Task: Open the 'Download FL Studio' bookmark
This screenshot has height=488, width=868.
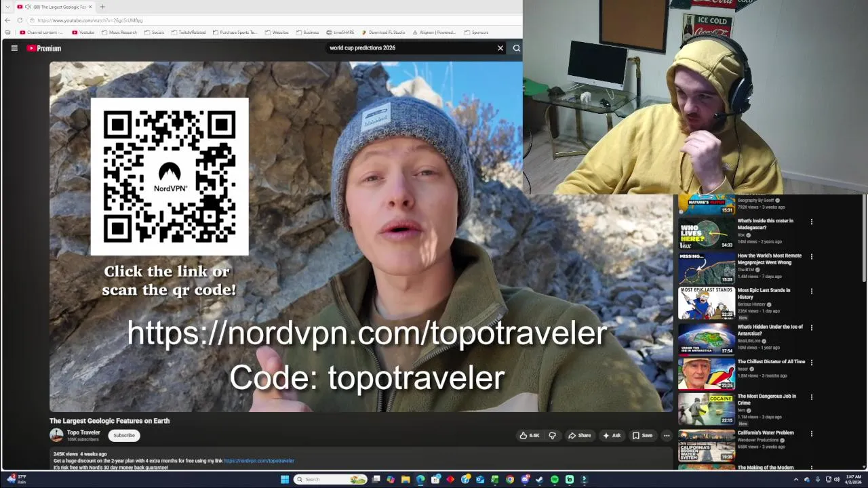Action: click(x=383, y=33)
